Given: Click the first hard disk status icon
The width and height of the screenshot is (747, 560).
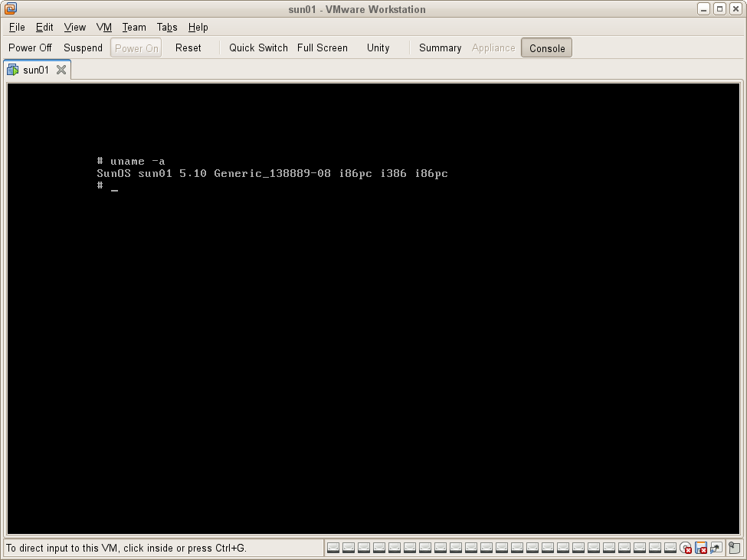Looking at the screenshot, I should (x=333, y=548).
